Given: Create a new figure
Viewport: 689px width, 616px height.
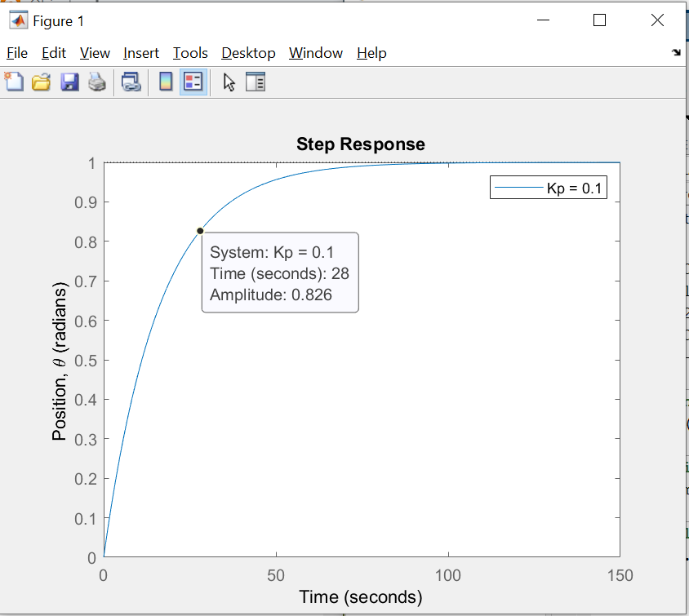Looking at the screenshot, I should click(x=14, y=82).
